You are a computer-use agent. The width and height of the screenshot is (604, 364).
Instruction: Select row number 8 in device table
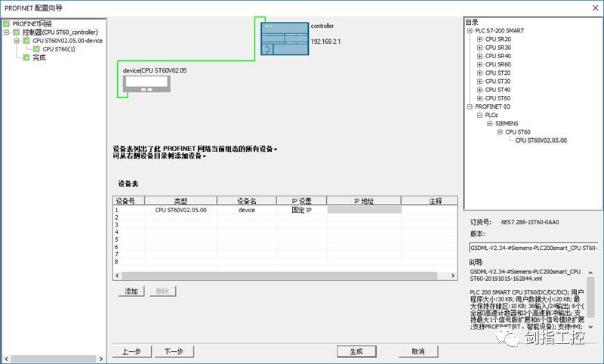116,262
